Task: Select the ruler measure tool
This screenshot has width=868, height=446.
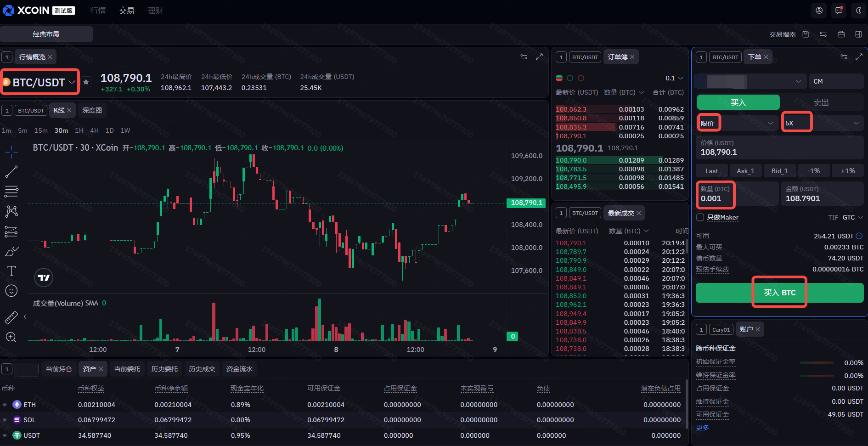Action: 11,317
